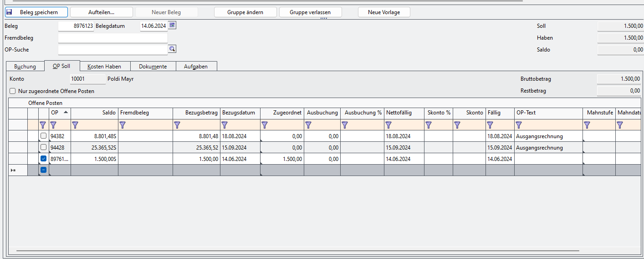This screenshot has width=644, height=259.
Task: Click the horizontal scrollbar at grid bottom
Action: point(297,251)
